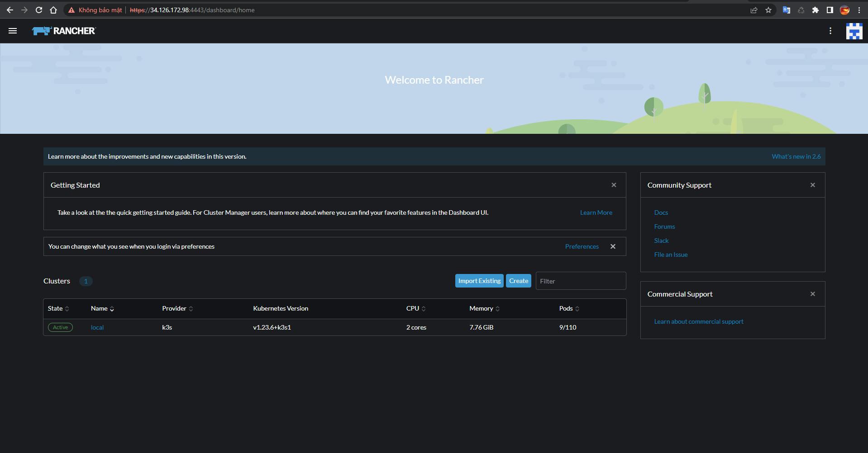Image resolution: width=868 pixels, height=453 pixels.
Task: Click the not secure warning icon
Action: 71,10
